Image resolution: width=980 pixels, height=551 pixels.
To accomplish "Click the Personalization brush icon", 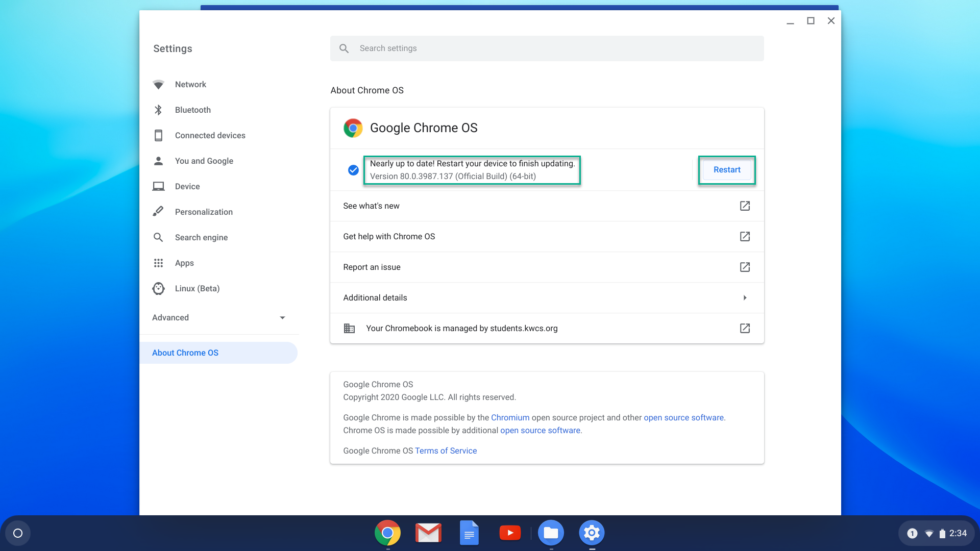I will tap(158, 212).
